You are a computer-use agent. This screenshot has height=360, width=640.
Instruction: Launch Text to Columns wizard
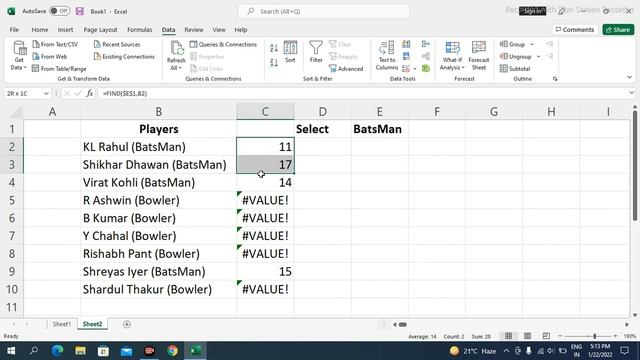(x=387, y=56)
